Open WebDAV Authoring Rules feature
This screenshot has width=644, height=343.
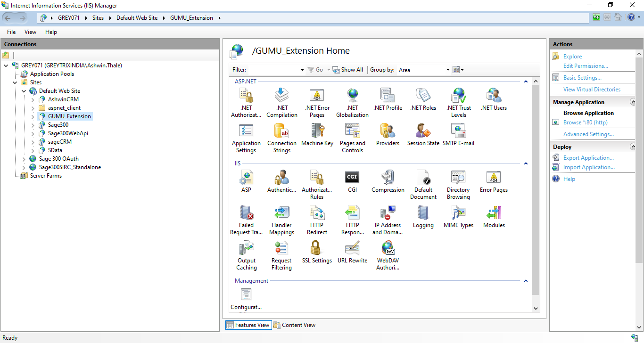point(388,255)
